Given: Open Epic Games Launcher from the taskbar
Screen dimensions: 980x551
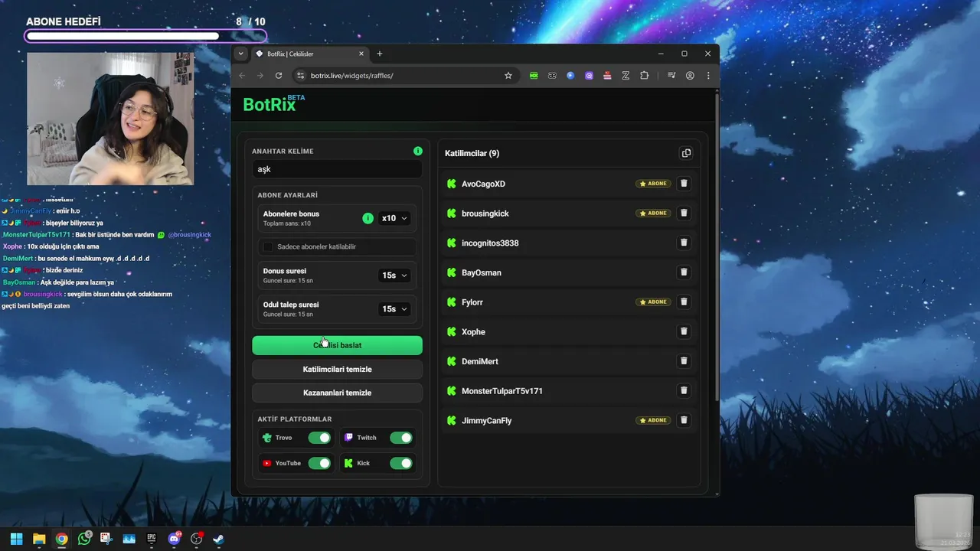Looking at the screenshot, I should click(151, 539).
